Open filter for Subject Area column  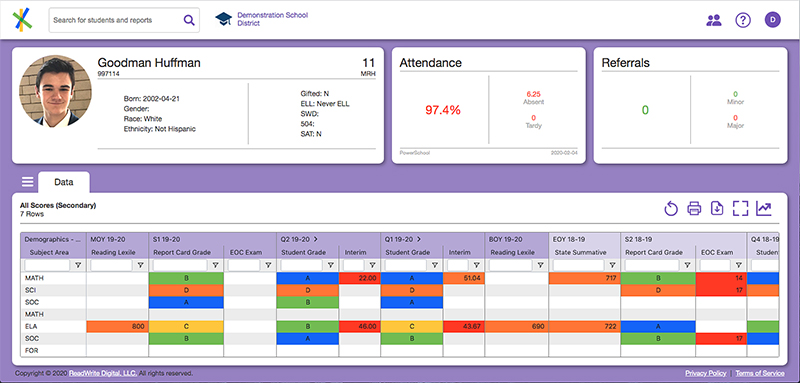click(78, 265)
